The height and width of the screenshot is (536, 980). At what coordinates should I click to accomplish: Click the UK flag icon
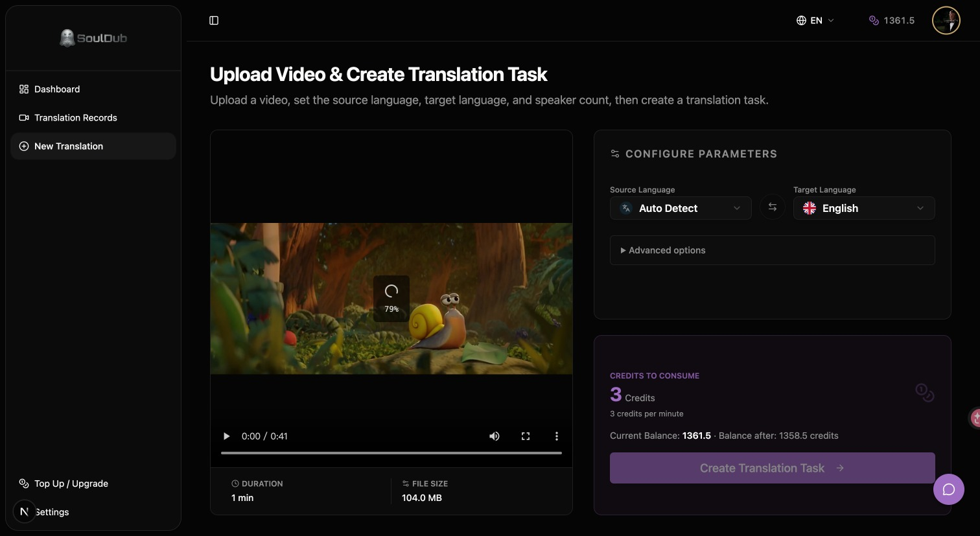click(x=810, y=208)
